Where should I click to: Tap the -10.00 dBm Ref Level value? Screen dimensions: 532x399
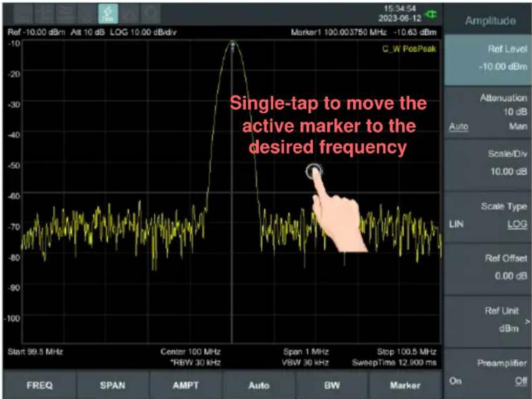tap(503, 66)
